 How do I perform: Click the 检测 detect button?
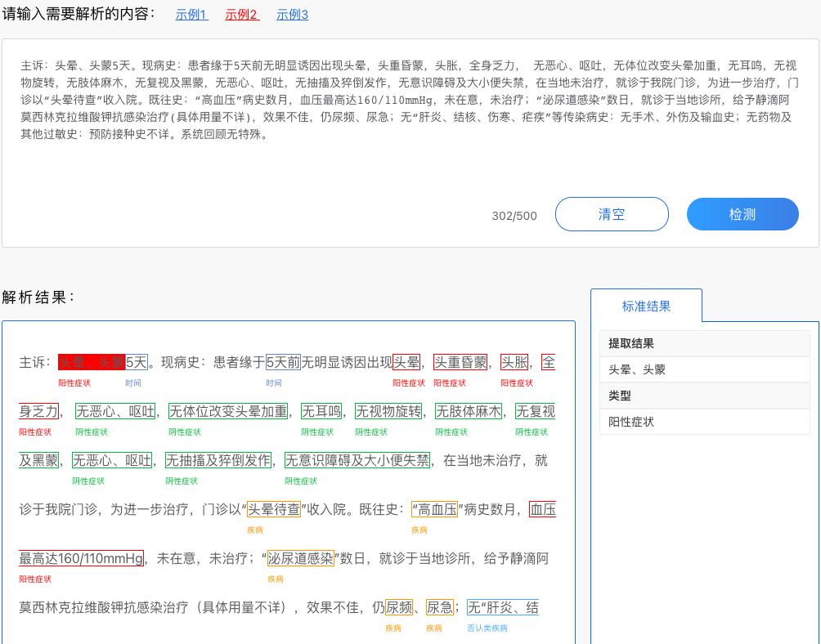click(x=742, y=214)
